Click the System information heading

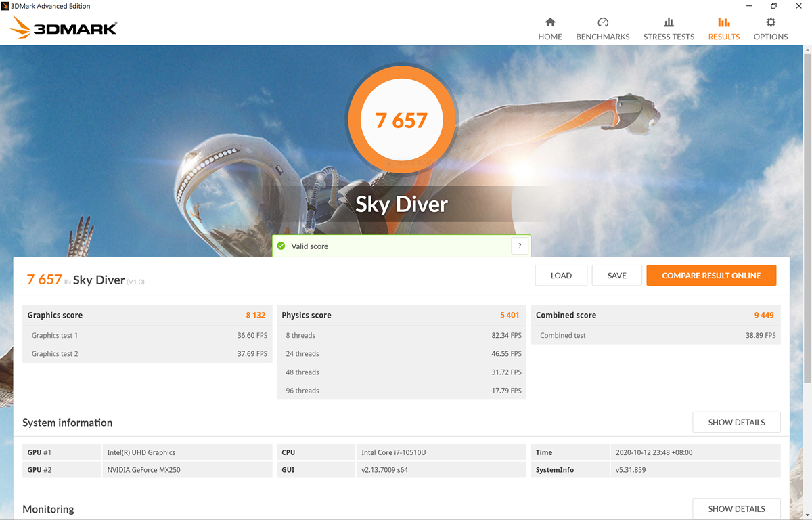67,422
